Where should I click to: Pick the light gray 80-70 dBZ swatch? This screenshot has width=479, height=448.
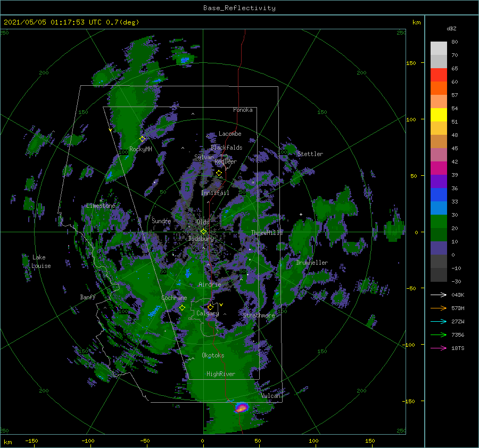pyautogui.click(x=439, y=48)
